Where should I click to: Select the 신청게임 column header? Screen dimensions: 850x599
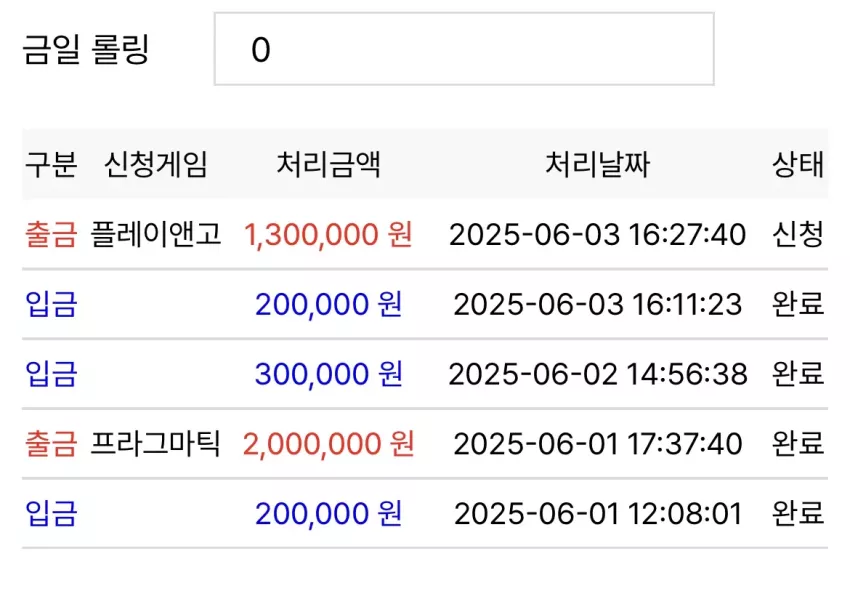pos(156,164)
